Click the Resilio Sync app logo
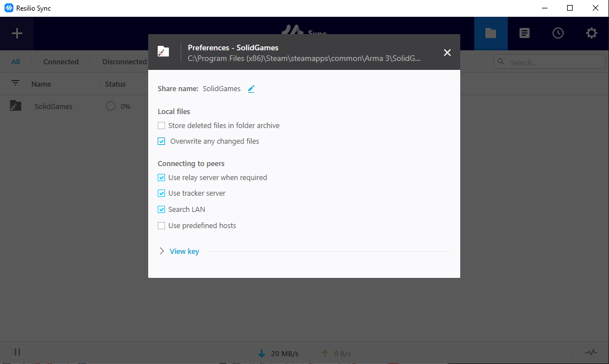 pyautogui.click(x=8, y=8)
